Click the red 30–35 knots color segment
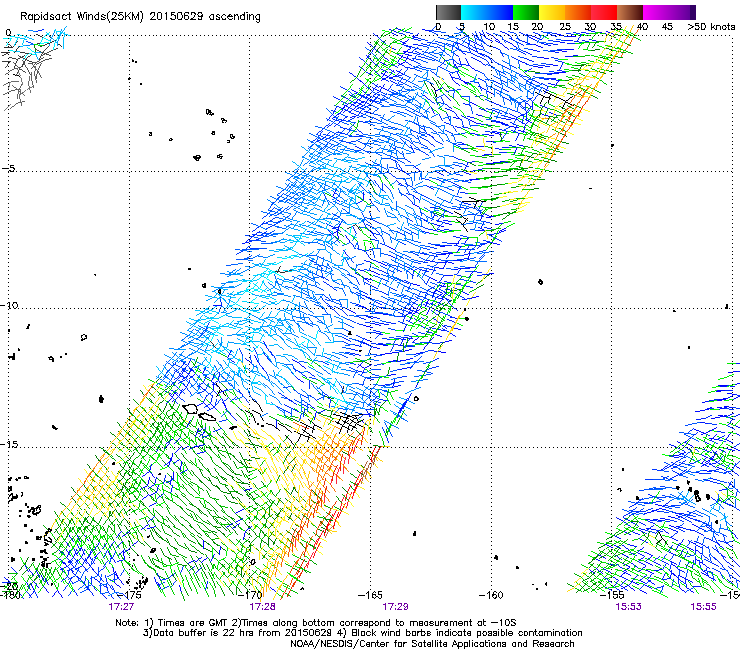Image resolution: width=740 pixels, height=650 pixels. [604, 12]
